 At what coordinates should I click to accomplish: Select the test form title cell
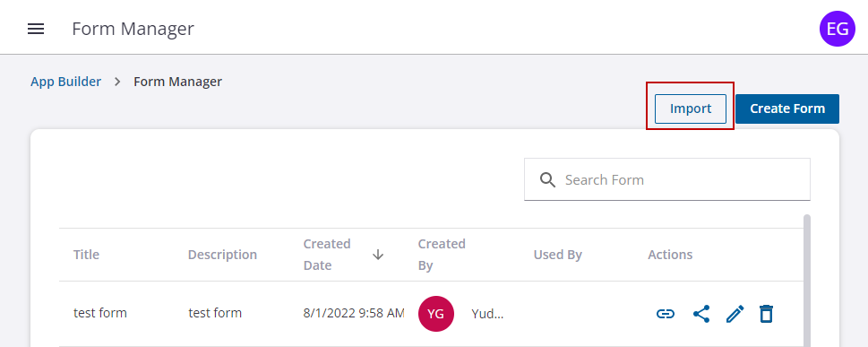pos(100,313)
